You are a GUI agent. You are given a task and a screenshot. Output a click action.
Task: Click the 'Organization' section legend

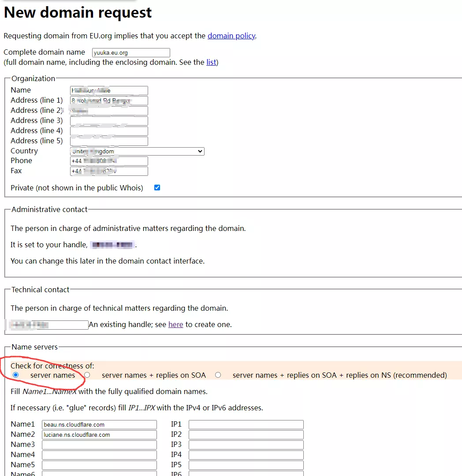pos(34,78)
